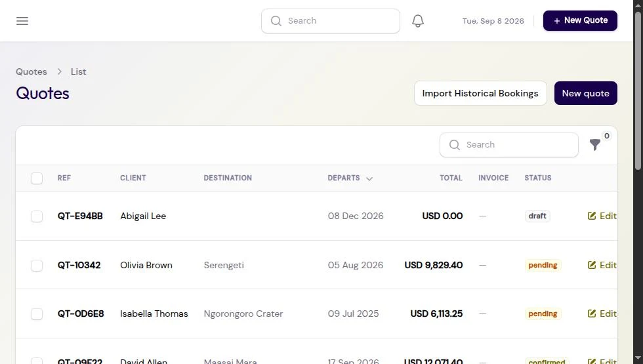
Task: Click the quotes table search field
Action: [509, 145]
